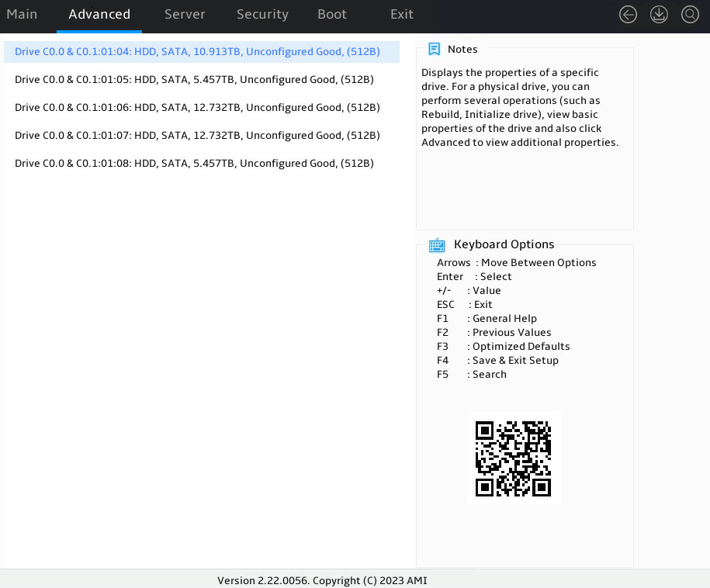Click the '+/- : Value' line
The width and height of the screenshot is (710, 588).
[469, 291]
